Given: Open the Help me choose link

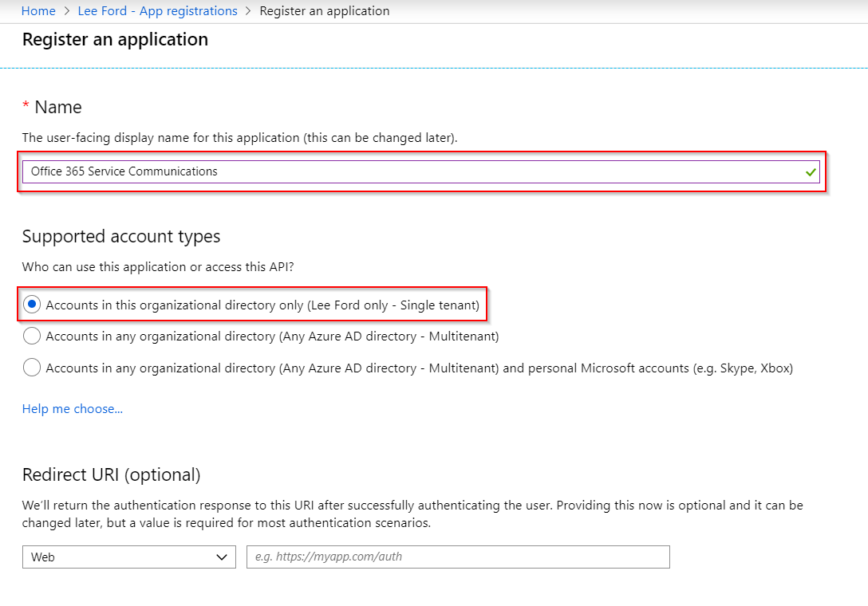Looking at the screenshot, I should (73, 409).
